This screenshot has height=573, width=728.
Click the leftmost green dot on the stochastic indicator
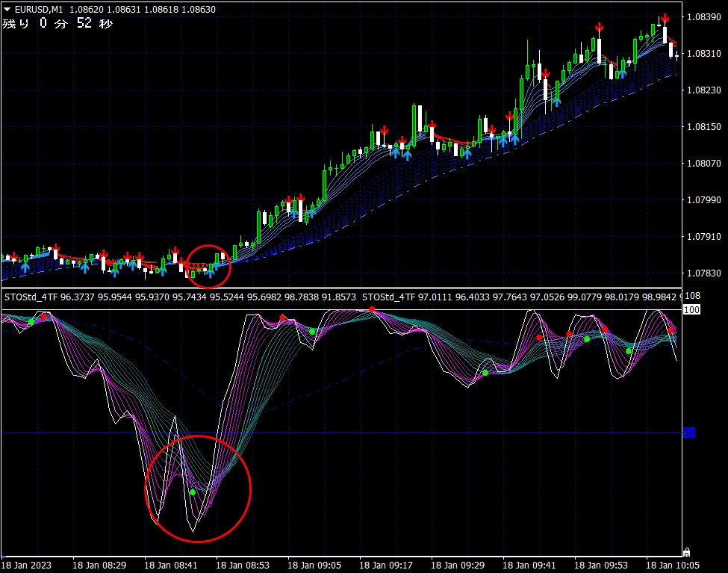pyautogui.click(x=31, y=321)
